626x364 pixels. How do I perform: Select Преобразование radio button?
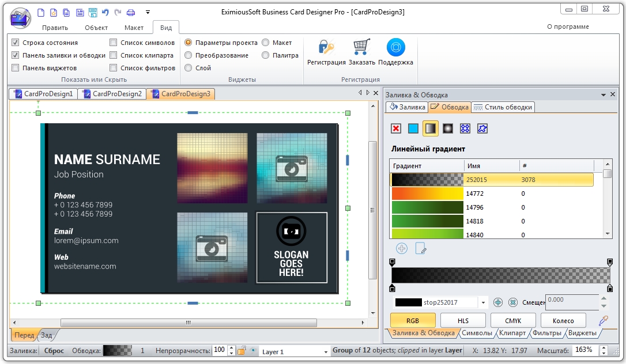(188, 55)
